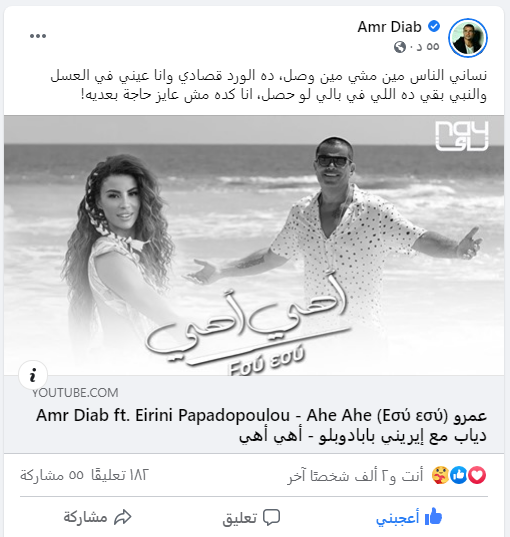Open the Amr Diab page name link
Screen dimensions: 510x537
[x=389, y=27]
